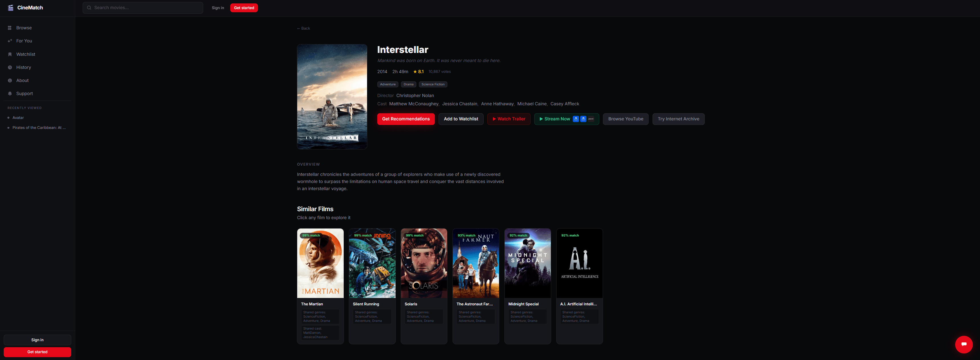Open the Browse page from sidebar
Viewport: 980px width, 360px height.
(37, 28)
